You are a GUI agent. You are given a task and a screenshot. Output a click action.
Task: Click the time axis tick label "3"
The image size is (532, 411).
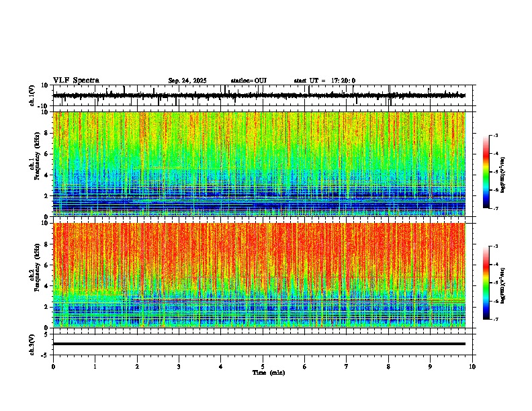pos(179,367)
